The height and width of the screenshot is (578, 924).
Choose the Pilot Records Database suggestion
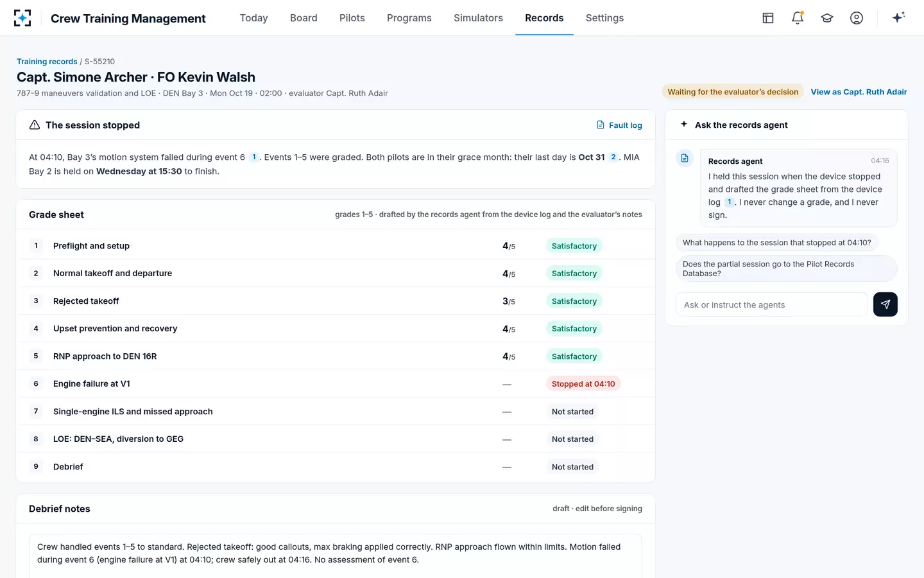tap(787, 268)
